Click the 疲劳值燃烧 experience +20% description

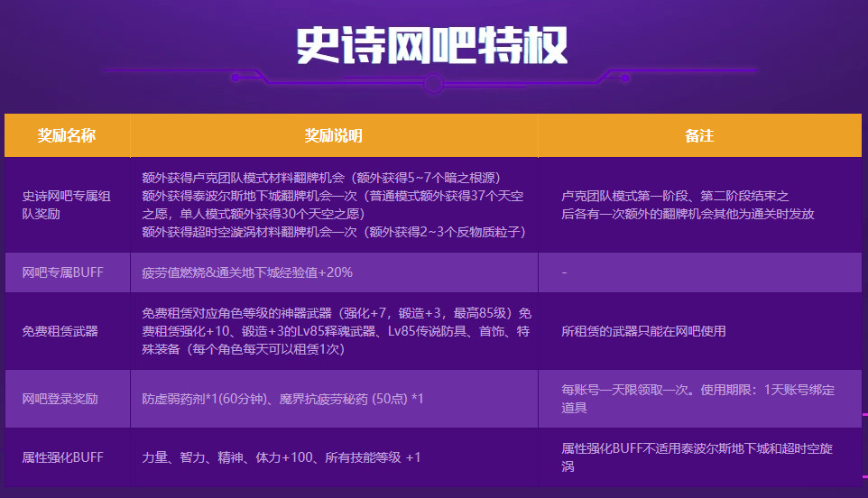247,272
